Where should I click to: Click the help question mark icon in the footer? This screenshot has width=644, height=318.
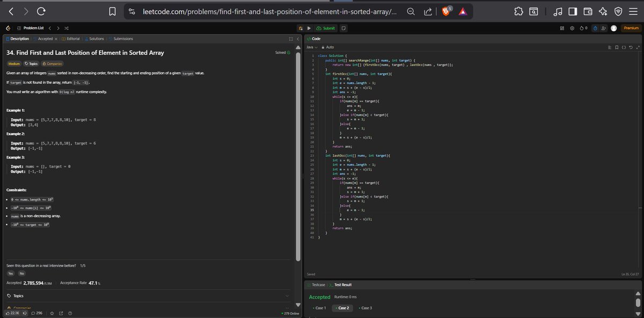70,313
